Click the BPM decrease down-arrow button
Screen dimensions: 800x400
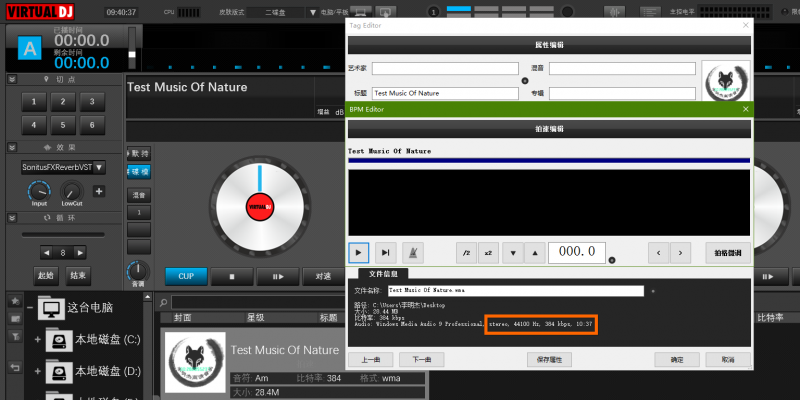[x=513, y=252]
